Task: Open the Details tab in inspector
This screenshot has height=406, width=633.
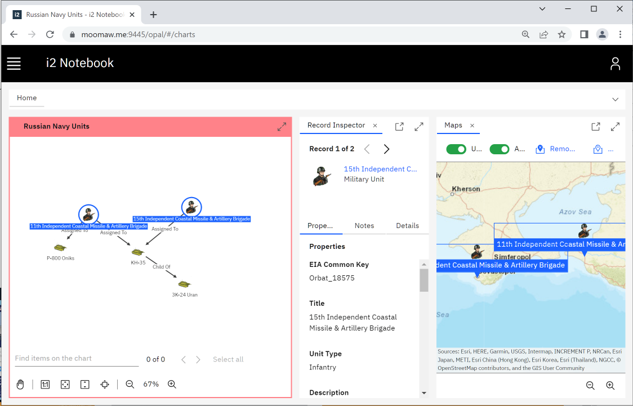Action: [407, 226]
